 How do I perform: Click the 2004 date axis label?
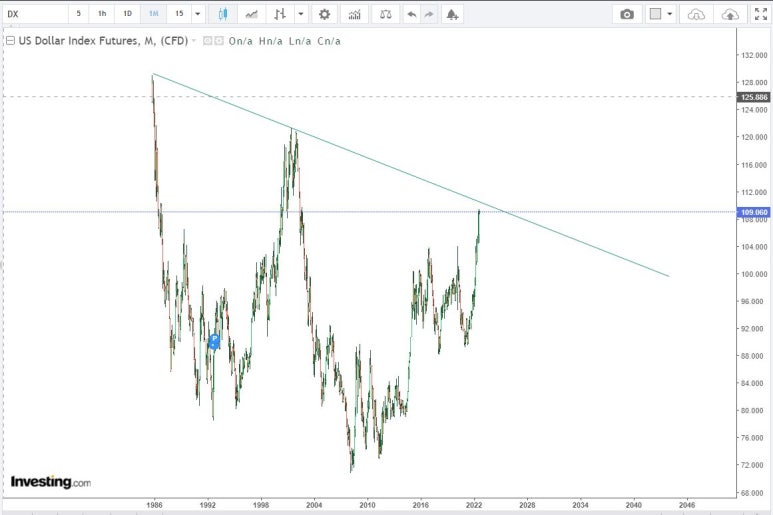pos(314,505)
